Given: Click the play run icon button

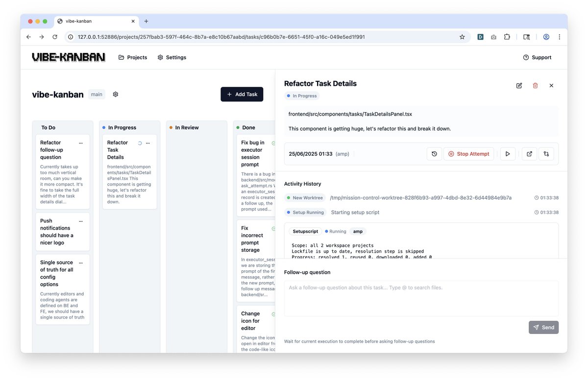Looking at the screenshot, I should click(x=508, y=154).
